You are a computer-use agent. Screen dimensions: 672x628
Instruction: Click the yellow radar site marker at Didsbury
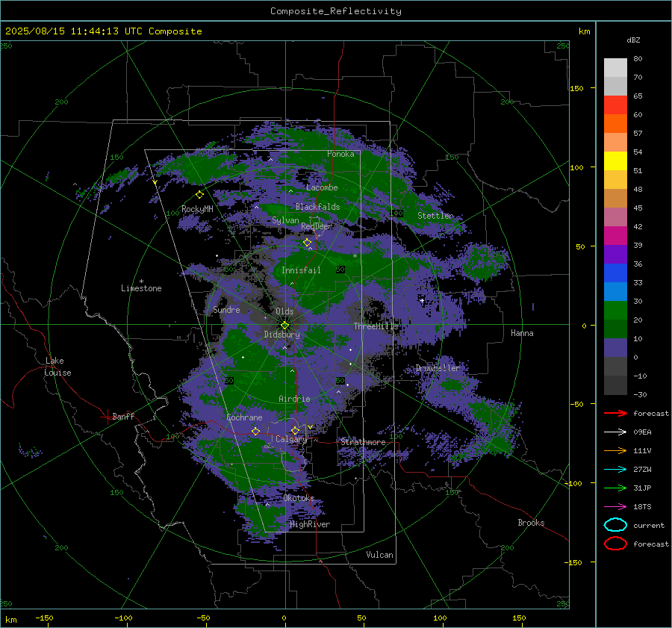click(x=284, y=326)
